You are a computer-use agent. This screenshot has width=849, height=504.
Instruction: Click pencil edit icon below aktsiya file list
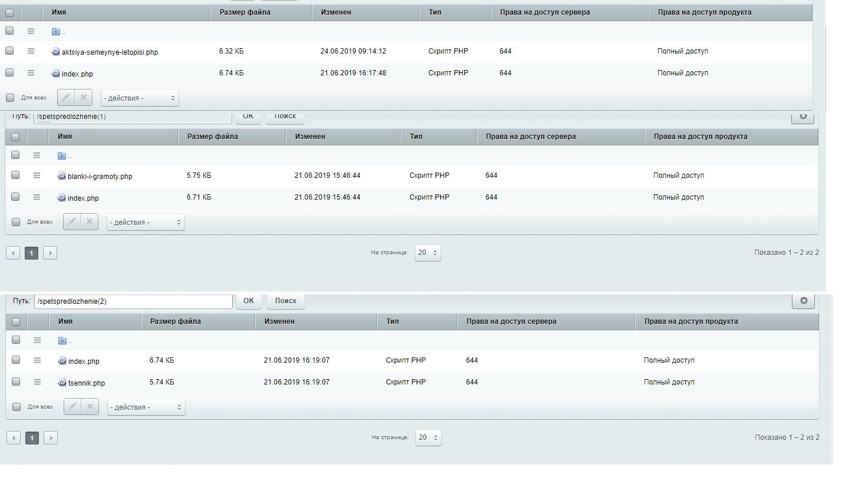coord(66,98)
